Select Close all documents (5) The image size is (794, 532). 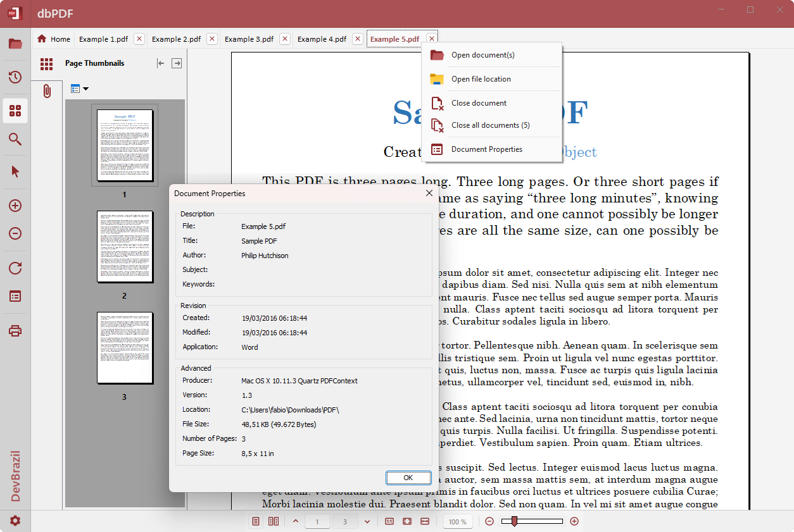[492, 125]
